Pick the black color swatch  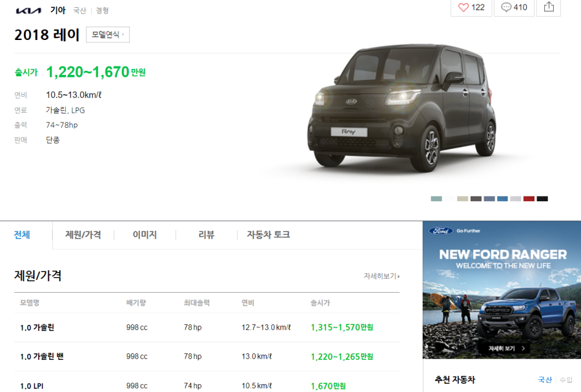pos(542,199)
